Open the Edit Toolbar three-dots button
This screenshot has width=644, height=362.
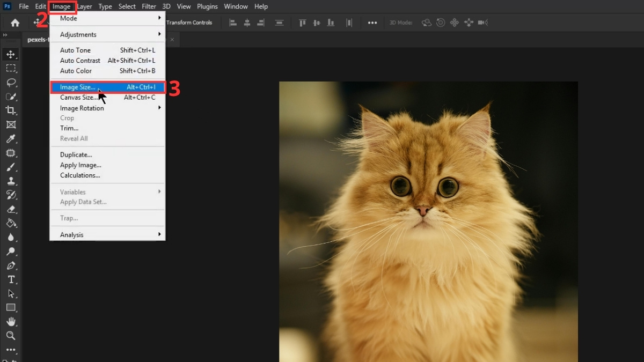click(11, 350)
